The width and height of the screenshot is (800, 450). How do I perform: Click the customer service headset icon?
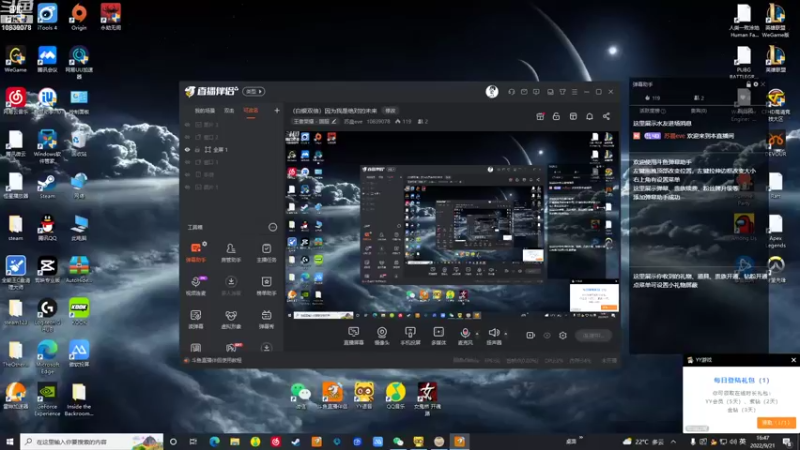coord(511,92)
